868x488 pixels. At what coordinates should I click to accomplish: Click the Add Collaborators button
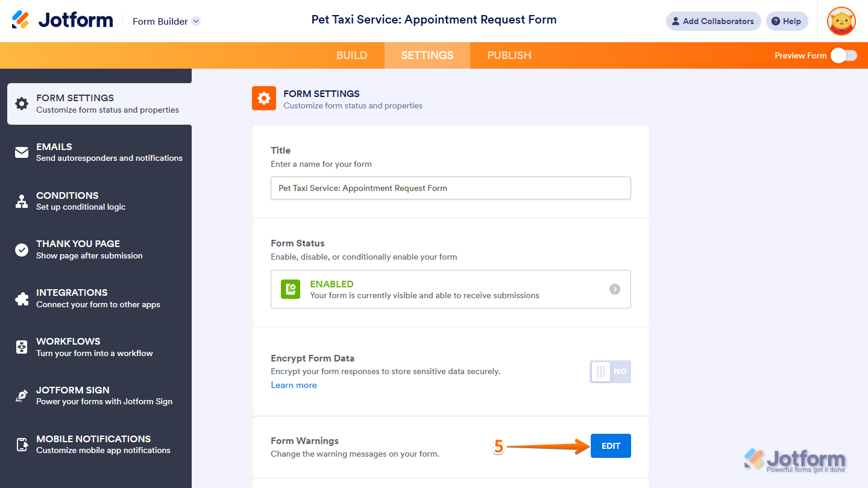point(713,21)
